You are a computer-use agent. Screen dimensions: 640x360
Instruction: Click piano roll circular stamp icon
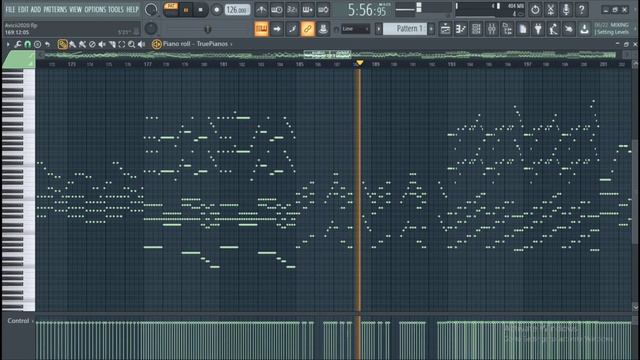point(38,44)
